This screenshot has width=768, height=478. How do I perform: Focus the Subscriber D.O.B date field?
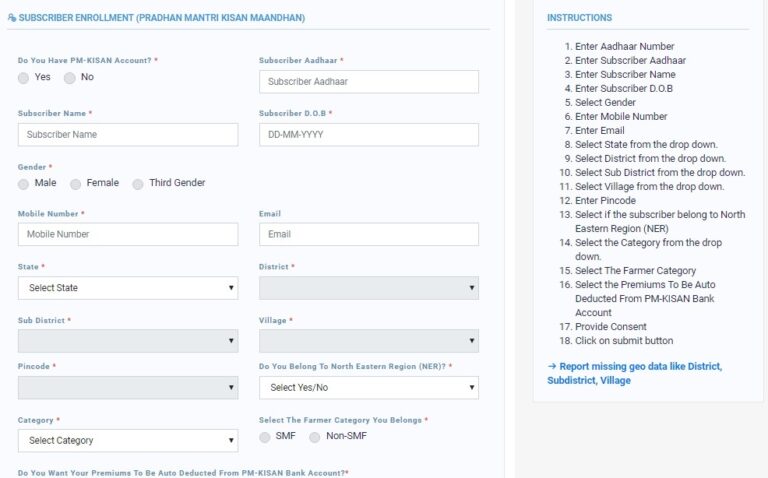tap(369, 135)
